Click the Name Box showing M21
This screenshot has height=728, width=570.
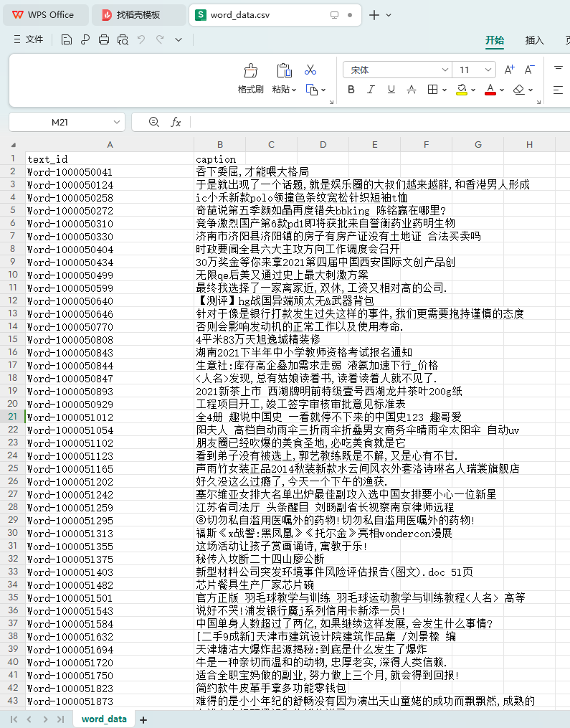(60, 122)
